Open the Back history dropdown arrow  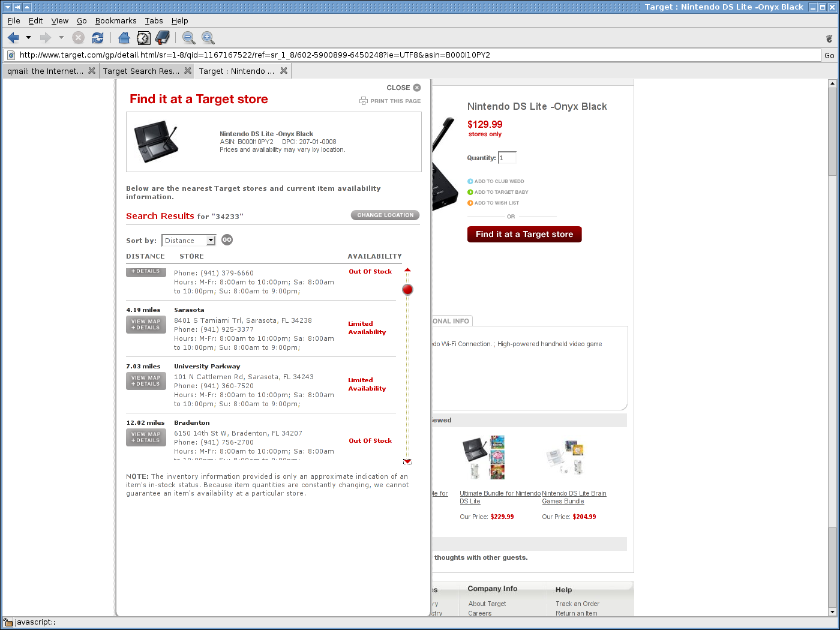(x=28, y=38)
